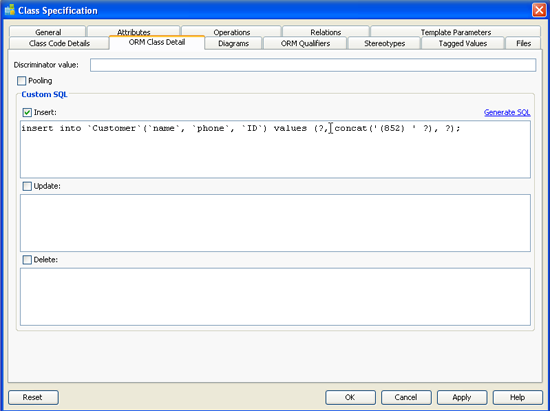The image size is (550, 411).
Task: Click the 'Discriminator value:' label
Action: (x=46, y=65)
